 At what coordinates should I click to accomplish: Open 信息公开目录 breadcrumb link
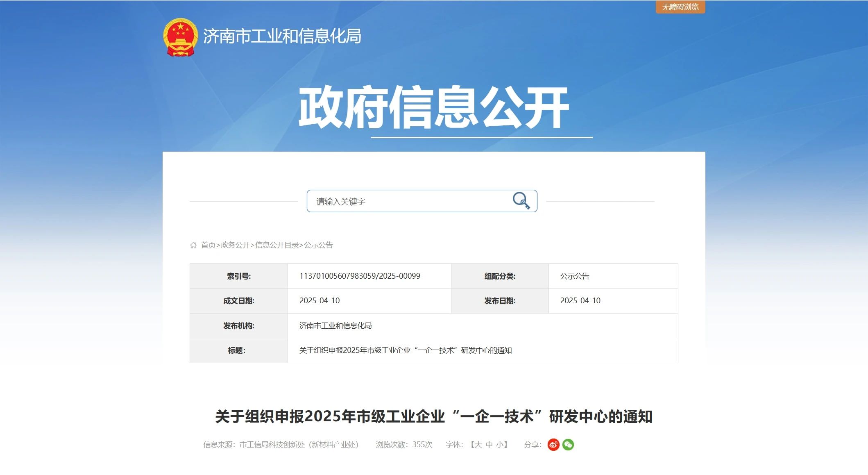tap(277, 245)
